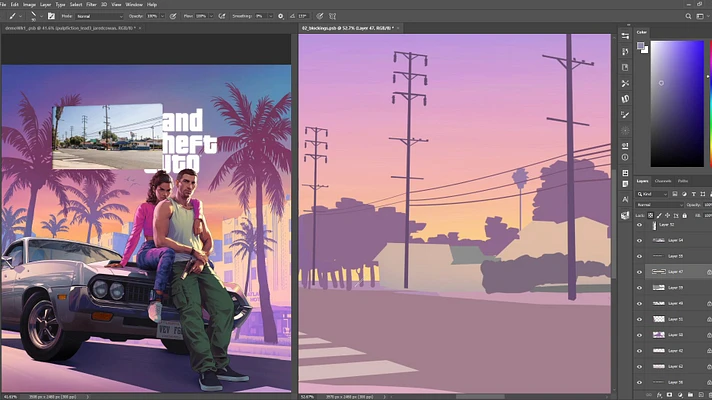Enable pressure for size icon
This screenshot has height=400, width=712.
pos(320,16)
